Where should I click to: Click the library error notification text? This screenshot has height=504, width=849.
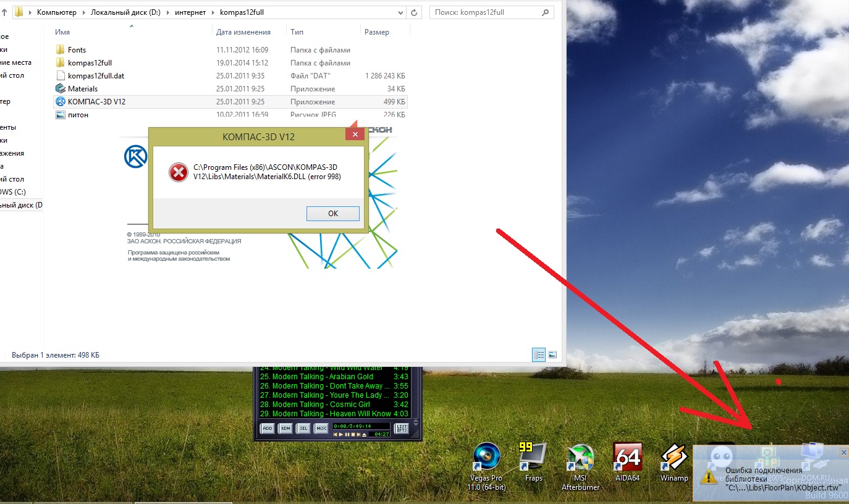(784, 479)
